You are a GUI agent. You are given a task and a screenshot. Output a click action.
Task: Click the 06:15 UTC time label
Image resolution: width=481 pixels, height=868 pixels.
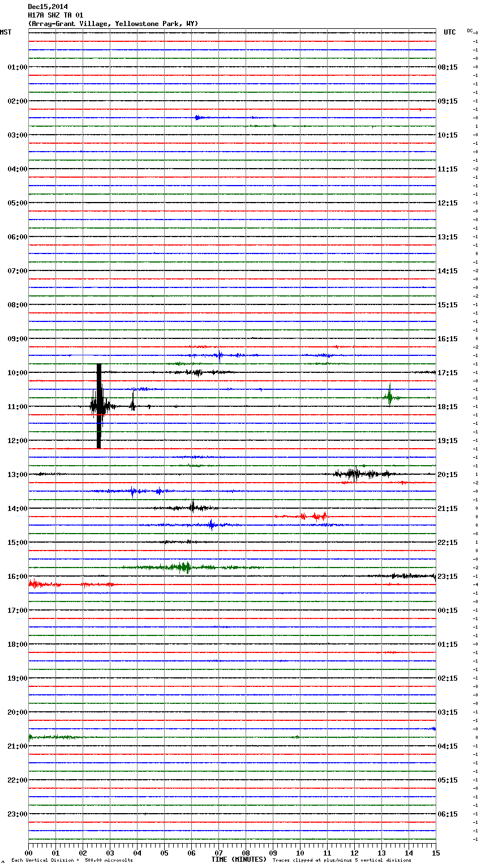tap(448, 814)
